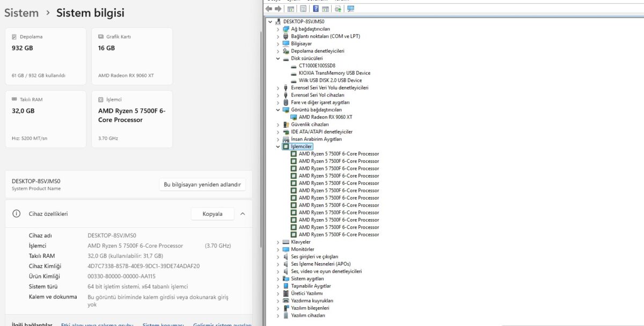Go back with the Device Manager back arrow
Viewport: 644px width, 326px height.
(x=269, y=9)
